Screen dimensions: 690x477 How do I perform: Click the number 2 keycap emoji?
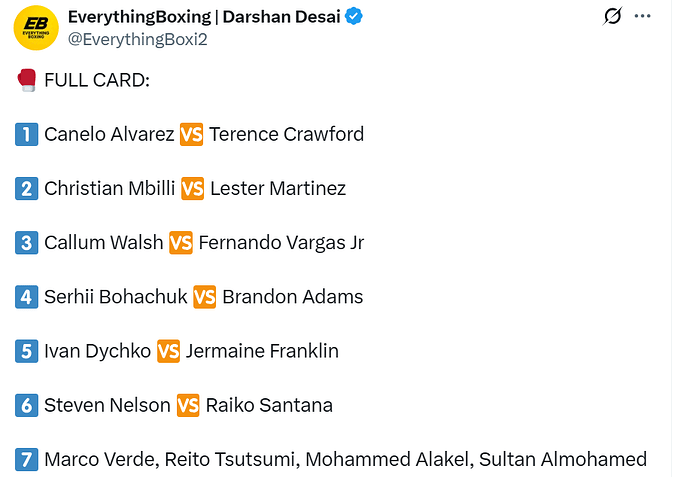[x=27, y=188]
